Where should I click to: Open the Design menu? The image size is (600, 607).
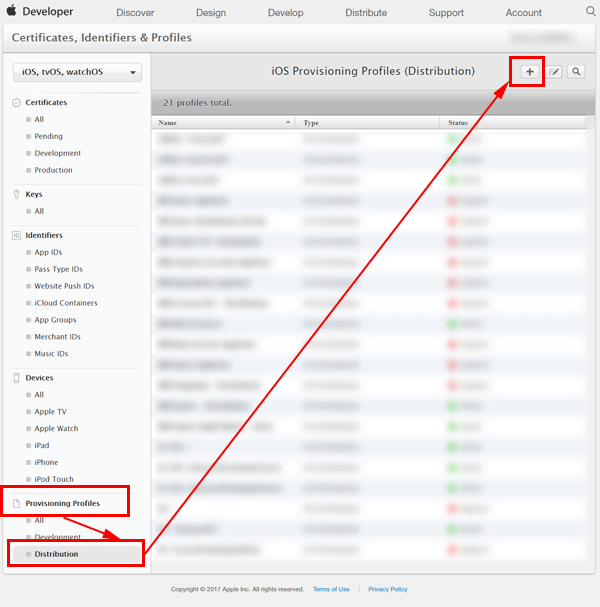pos(211,13)
